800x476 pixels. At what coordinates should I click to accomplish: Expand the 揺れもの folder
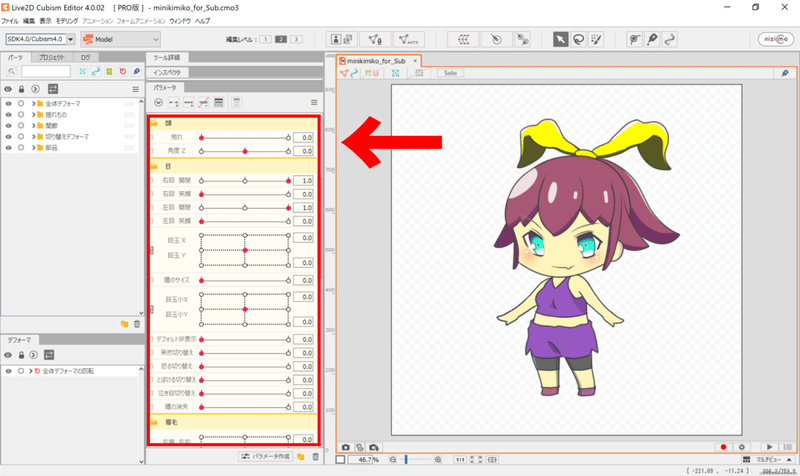33,115
